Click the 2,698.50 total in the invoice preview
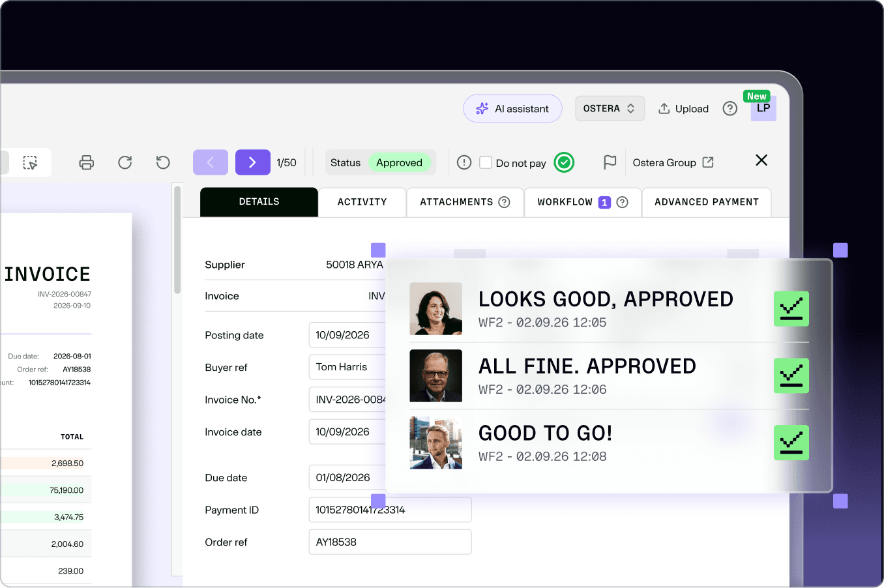The image size is (884, 588). 68,463
